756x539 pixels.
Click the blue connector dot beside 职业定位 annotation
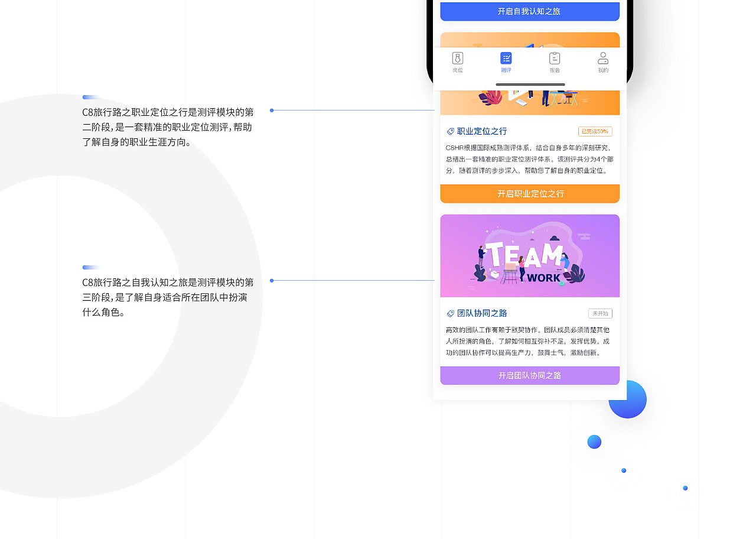click(272, 111)
